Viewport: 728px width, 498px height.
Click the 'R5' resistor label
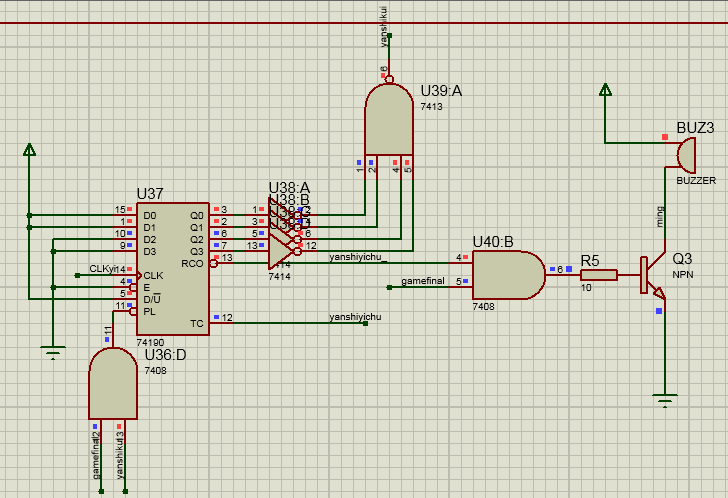(590, 261)
